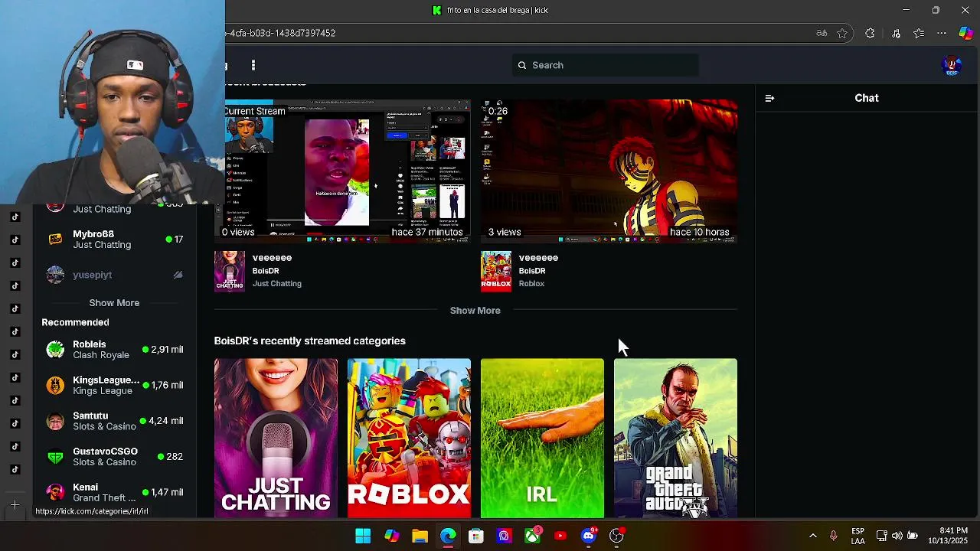
Task: Open the ESP LAA language switcher
Action: click(x=858, y=536)
